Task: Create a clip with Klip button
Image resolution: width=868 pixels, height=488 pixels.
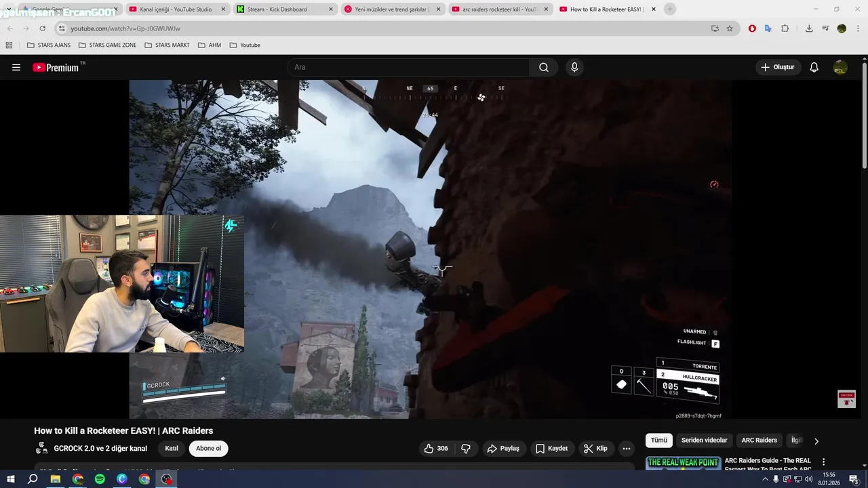Action: 595,449
